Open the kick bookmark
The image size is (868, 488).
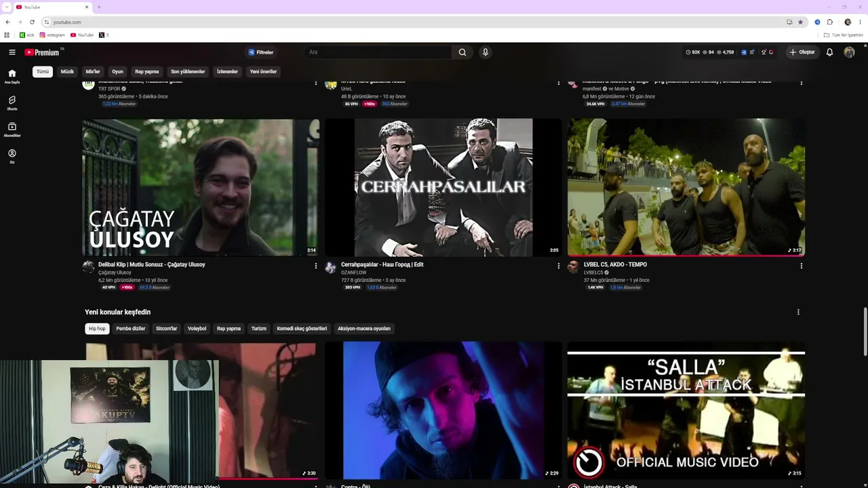point(27,35)
